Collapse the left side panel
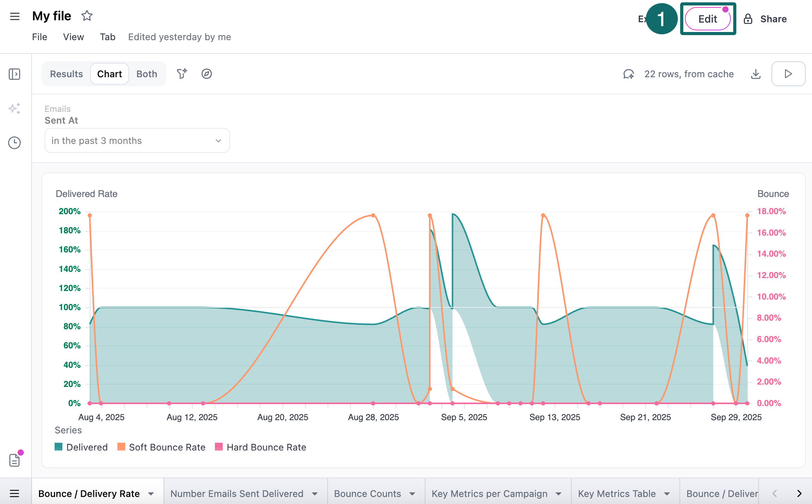The width and height of the screenshot is (812, 504). click(x=14, y=74)
